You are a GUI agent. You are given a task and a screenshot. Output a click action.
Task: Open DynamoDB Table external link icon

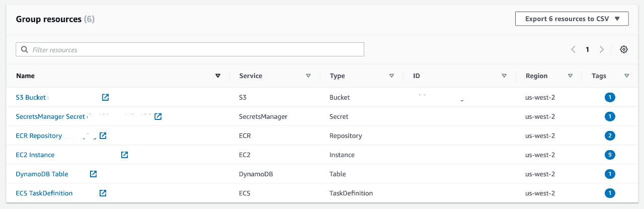(94, 174)
